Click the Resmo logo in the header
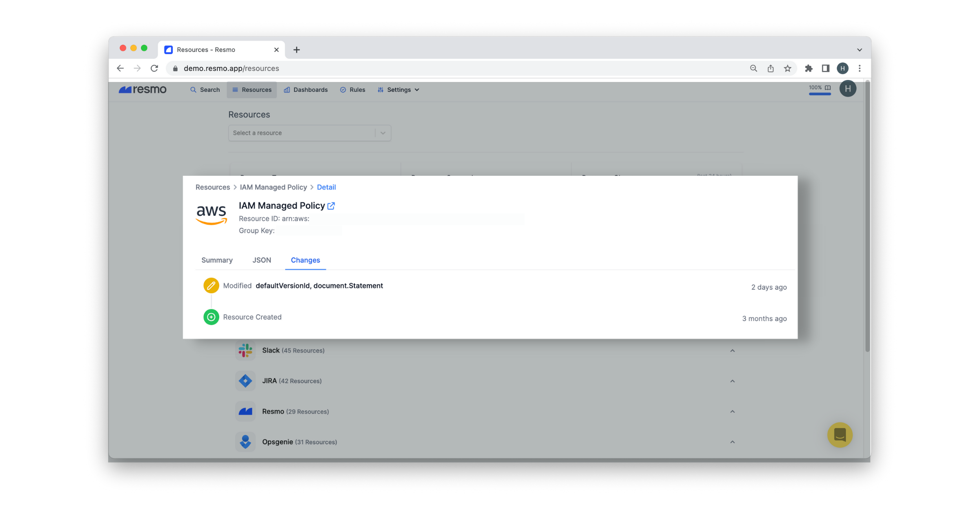The width and height of the screenshot is (980, 514). pyautogui.click(x=142, y=90)
